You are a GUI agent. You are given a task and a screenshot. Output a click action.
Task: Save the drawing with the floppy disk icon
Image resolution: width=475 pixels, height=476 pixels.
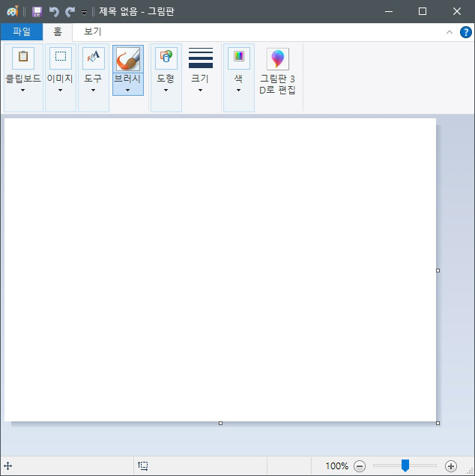tap(37, 12)
